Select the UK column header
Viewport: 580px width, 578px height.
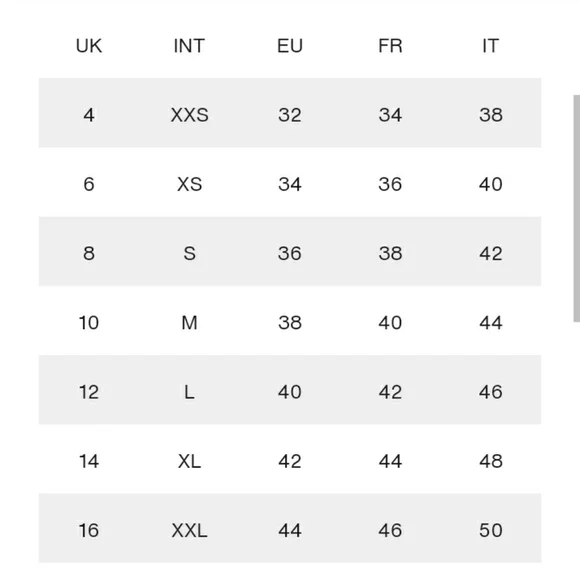click(x=89, y=46)
